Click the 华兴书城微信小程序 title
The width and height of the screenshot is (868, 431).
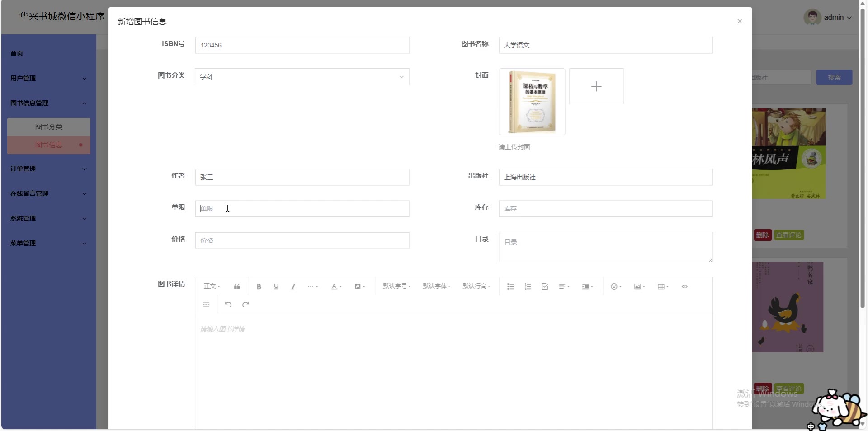[x=62, y=16]
